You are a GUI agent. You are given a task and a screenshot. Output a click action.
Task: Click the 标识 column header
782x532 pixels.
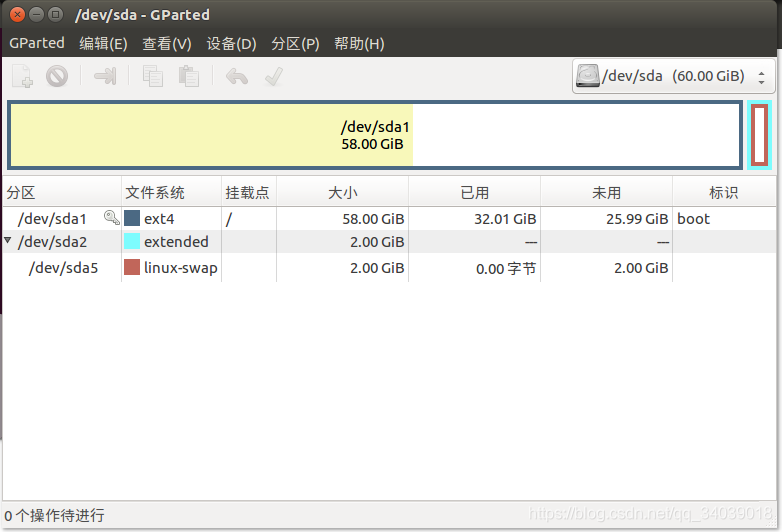[x=724, y=192]
